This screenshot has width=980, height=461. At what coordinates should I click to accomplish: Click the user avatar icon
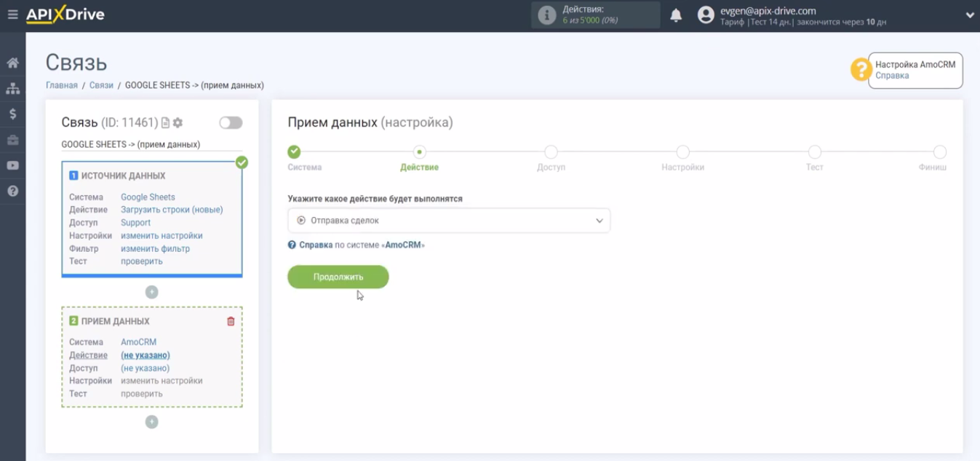coord(706,15)
